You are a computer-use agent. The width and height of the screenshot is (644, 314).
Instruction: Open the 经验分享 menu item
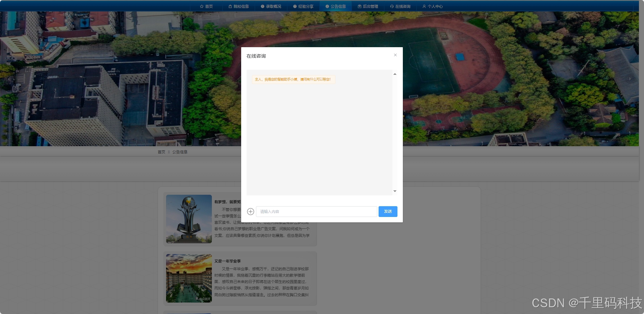tap(303, 6)
